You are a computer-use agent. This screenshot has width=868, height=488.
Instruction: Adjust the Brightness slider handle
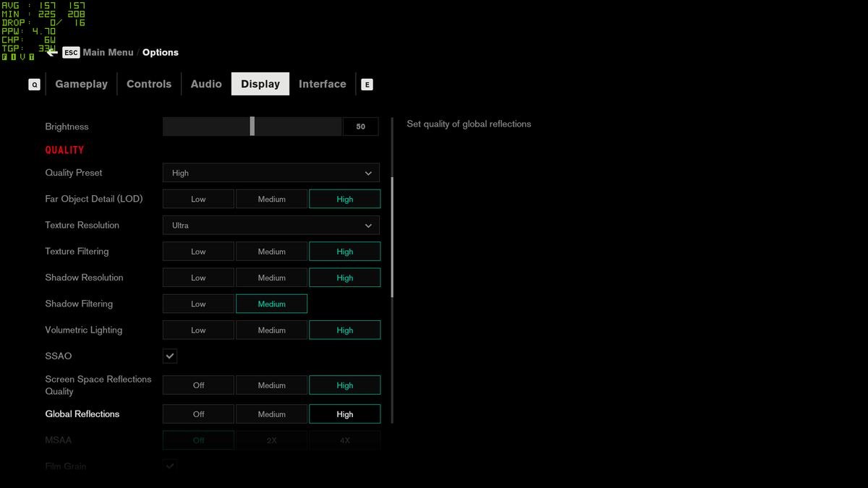coord(252,127)
